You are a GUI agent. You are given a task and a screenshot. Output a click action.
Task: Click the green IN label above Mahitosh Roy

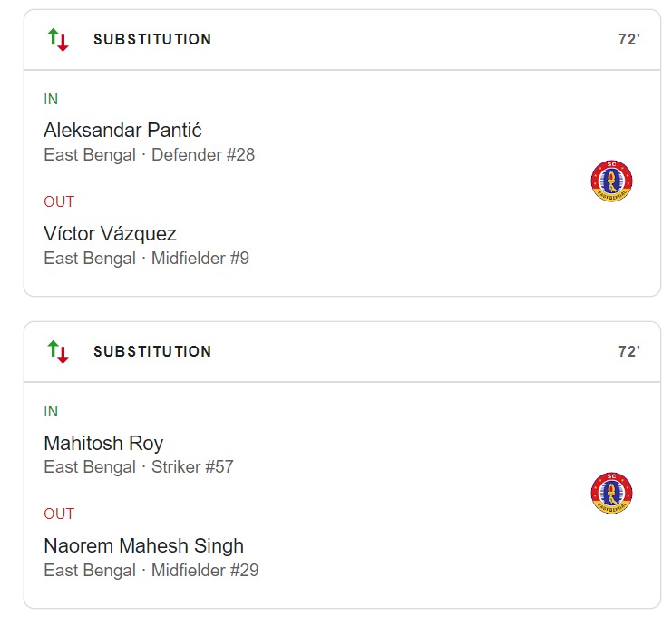pyautogui.click(x=51, y=412)
